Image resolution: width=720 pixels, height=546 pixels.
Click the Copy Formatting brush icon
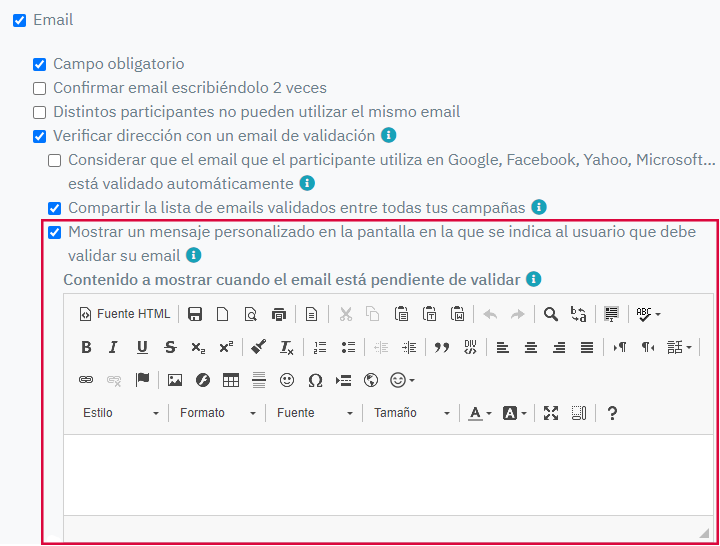coord(259,347)
